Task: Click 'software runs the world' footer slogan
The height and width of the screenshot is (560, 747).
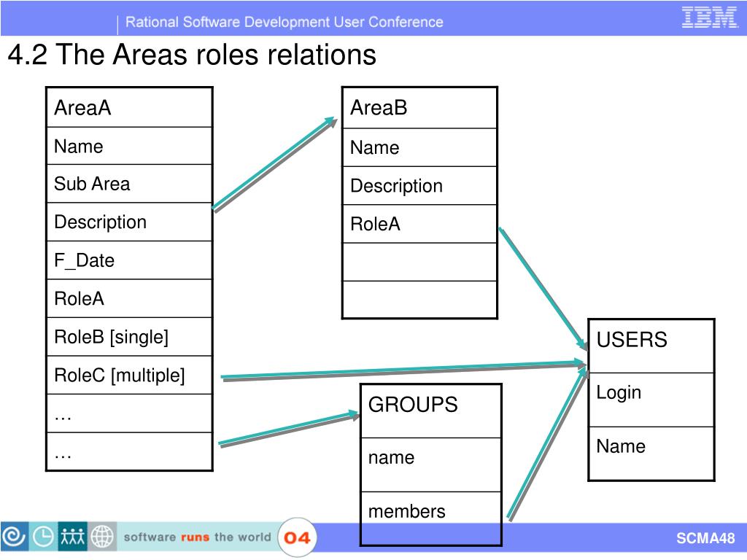Action: (x=197, y=537)
